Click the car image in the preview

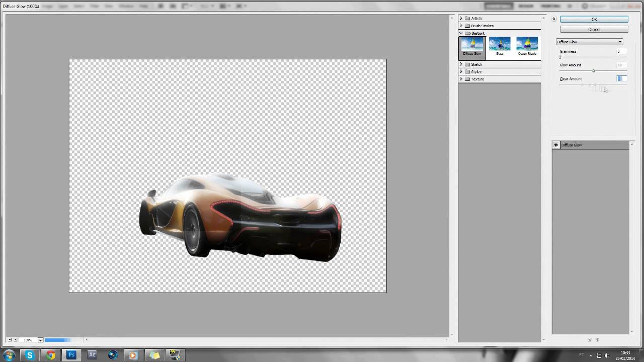click(x=240, y=217)
